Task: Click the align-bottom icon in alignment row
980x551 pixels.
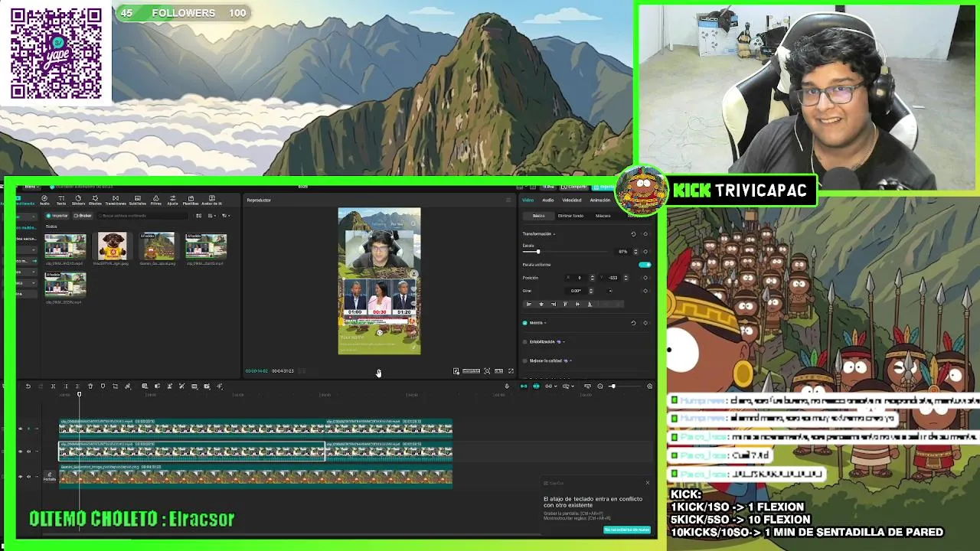Action: (x=590, y=304)
